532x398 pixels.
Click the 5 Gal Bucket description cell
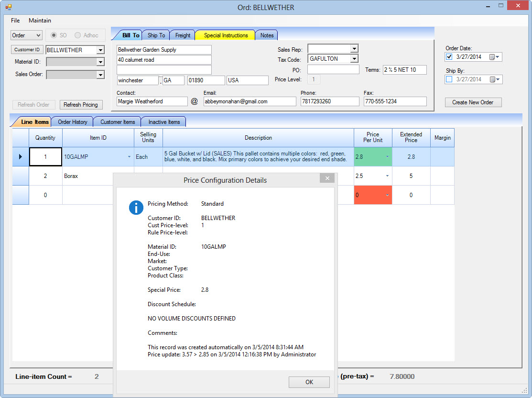(258, 156)
